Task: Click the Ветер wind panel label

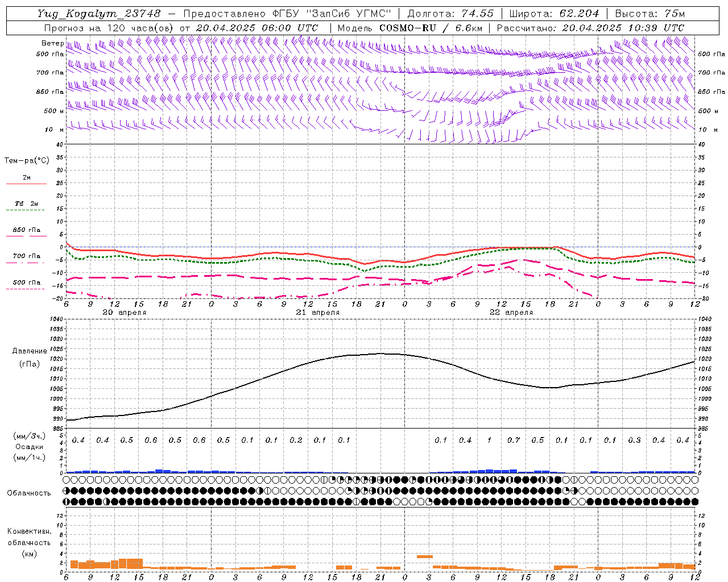Action: [x=52, y=43]
